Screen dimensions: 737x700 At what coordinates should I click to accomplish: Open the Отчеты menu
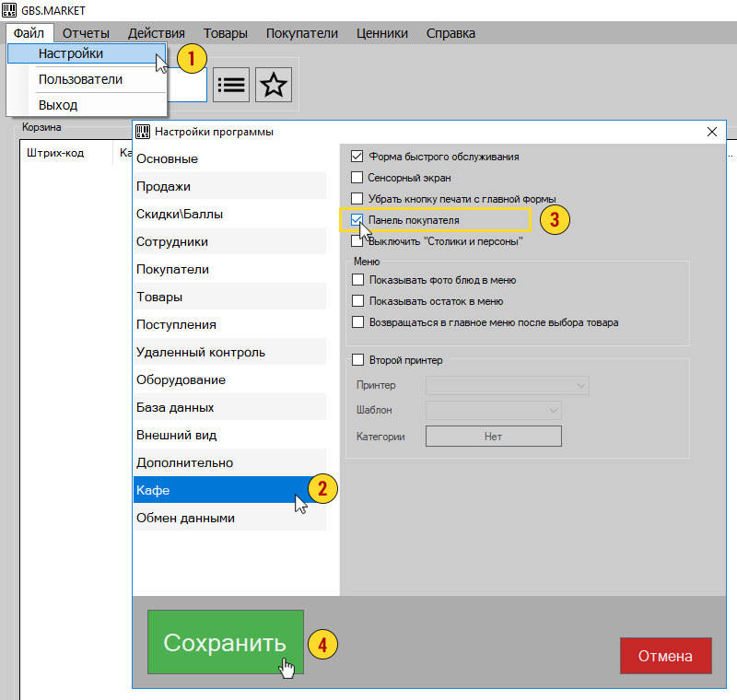click(x=86, y=33)
